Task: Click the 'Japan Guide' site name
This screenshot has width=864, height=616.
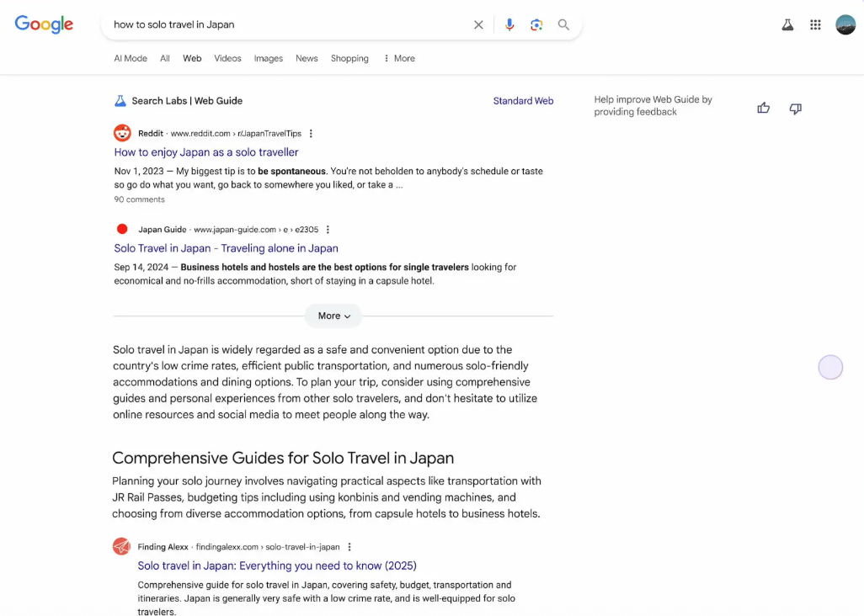Action: point(162,230)
